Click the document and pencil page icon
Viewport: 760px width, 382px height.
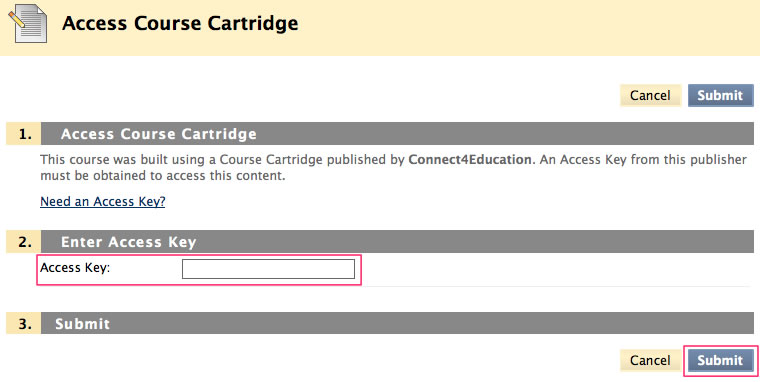click(x=28, y=24)
